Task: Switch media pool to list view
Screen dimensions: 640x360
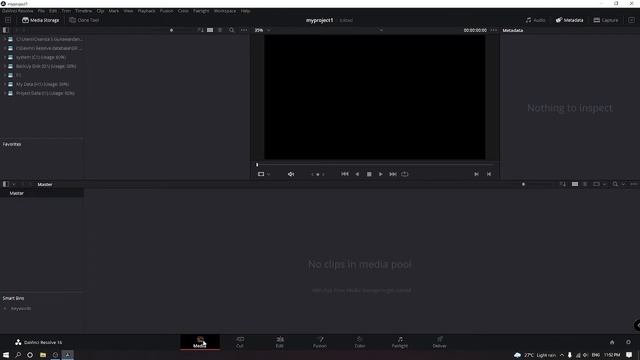Action: [585, 184]
